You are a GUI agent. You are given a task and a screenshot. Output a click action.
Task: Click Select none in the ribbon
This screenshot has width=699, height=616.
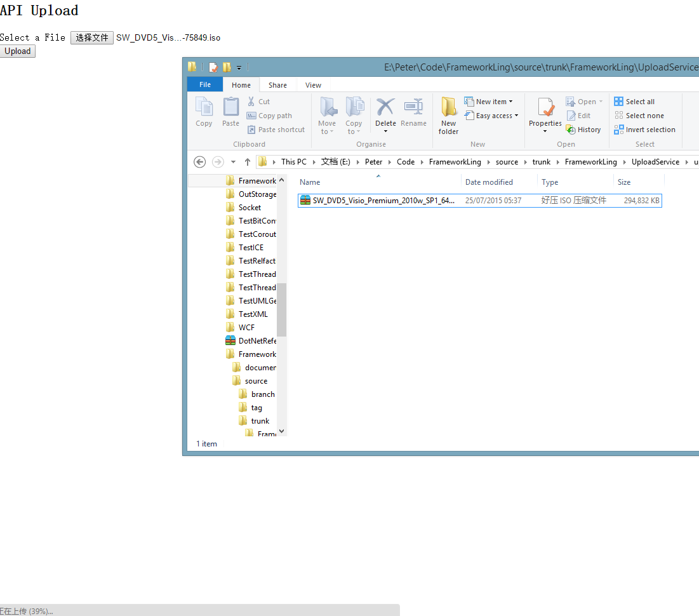tap(639, 116)
